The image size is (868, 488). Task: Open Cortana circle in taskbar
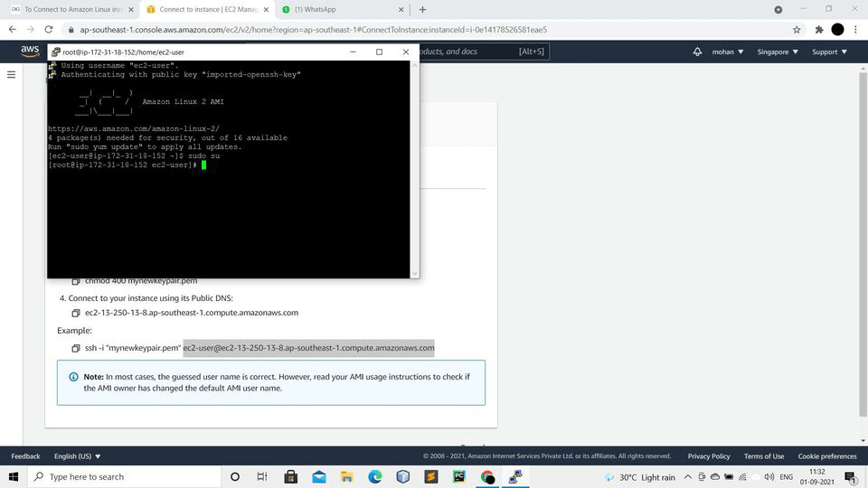pyautogui.click(x=235, y=477)
